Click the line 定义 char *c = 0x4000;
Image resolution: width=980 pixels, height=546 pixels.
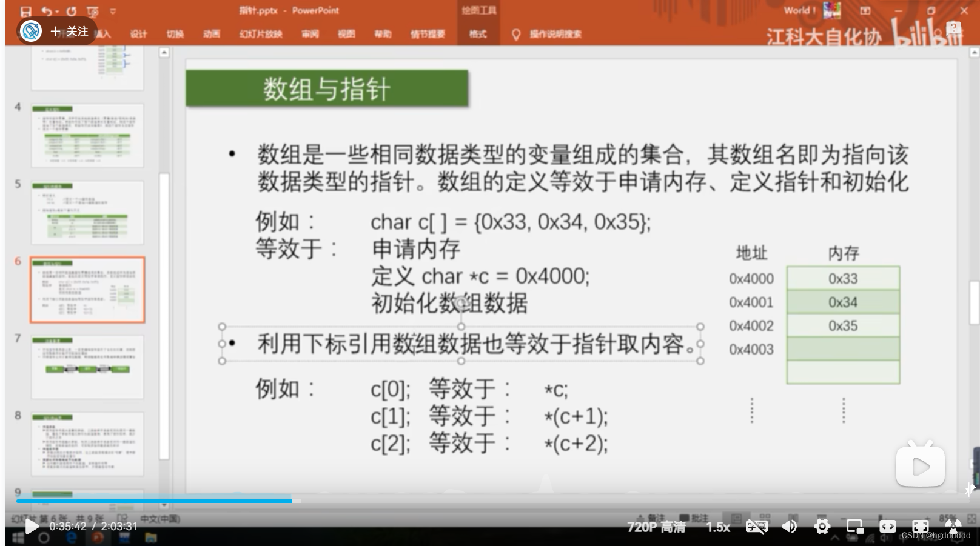coord(480,276)
